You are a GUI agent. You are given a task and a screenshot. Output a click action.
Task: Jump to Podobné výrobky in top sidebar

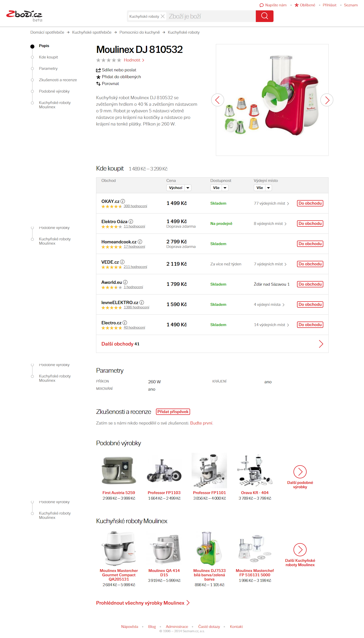pyautogui.click(x=54, y=91)
